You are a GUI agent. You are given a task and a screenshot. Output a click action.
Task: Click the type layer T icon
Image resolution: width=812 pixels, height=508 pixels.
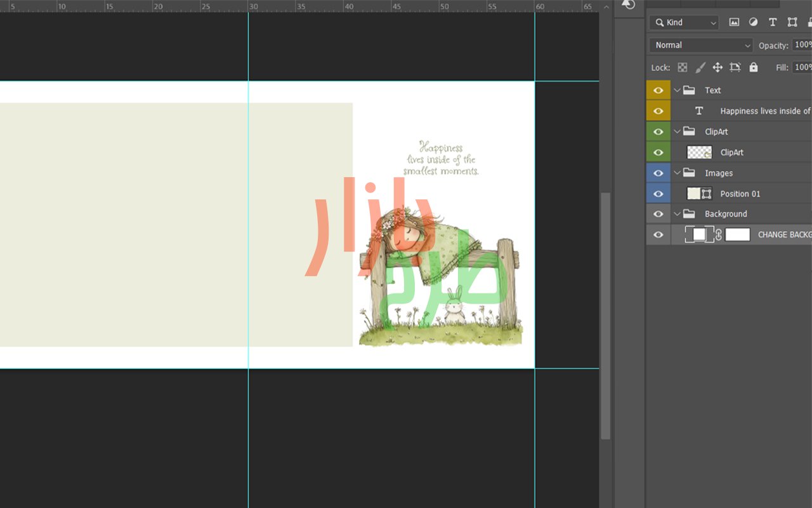point(699,111)
